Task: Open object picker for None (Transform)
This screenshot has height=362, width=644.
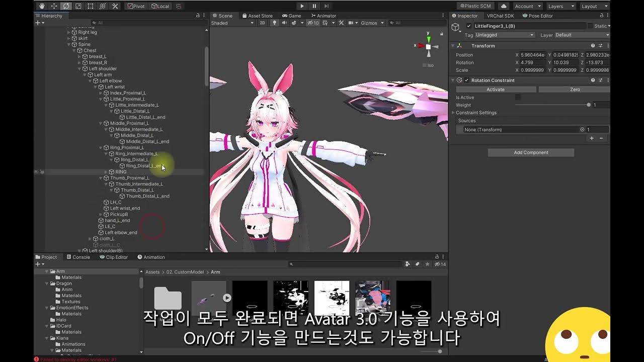Action: click(582, 129)
